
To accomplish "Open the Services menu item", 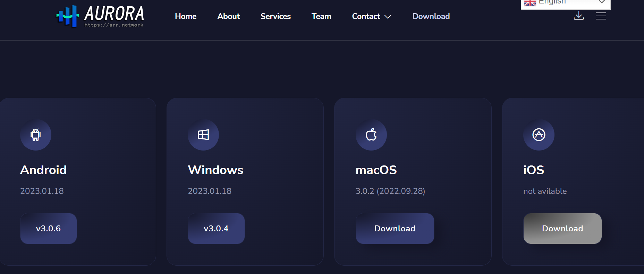I will [x=276, y=16].
